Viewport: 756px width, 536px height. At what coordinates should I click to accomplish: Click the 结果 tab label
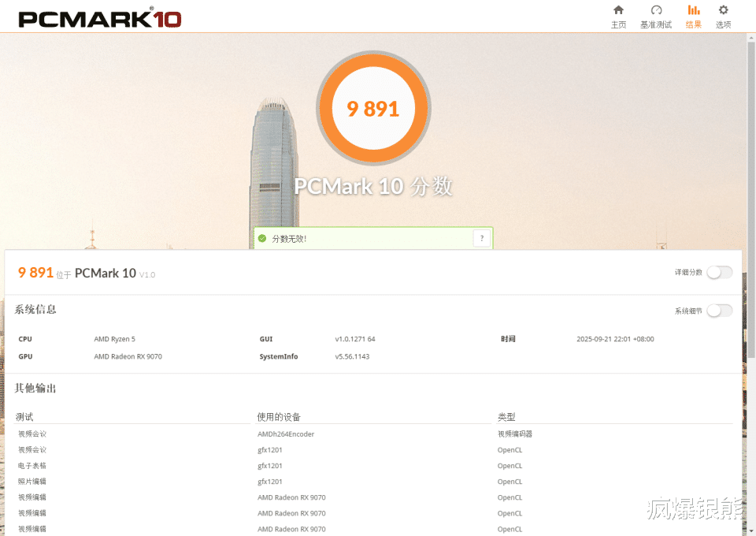(694, 24)
